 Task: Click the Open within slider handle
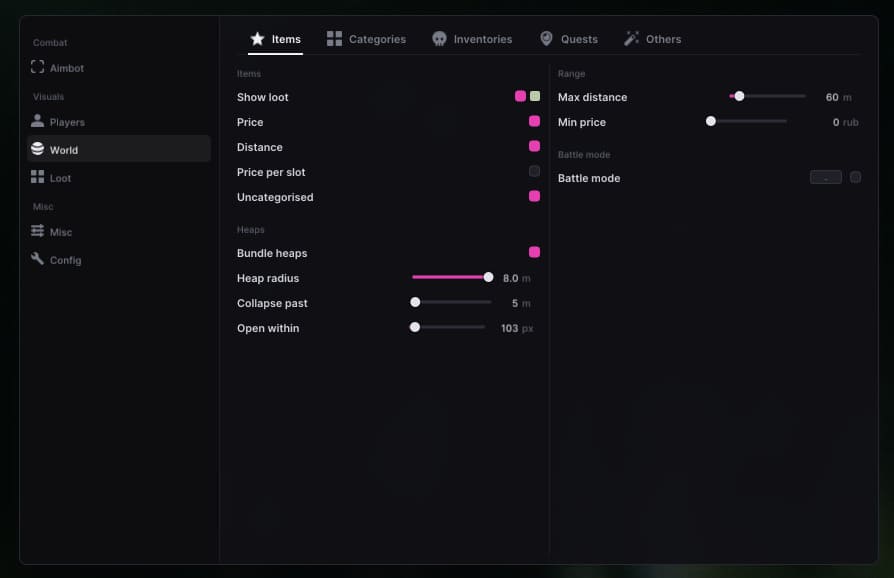(415, 327)
